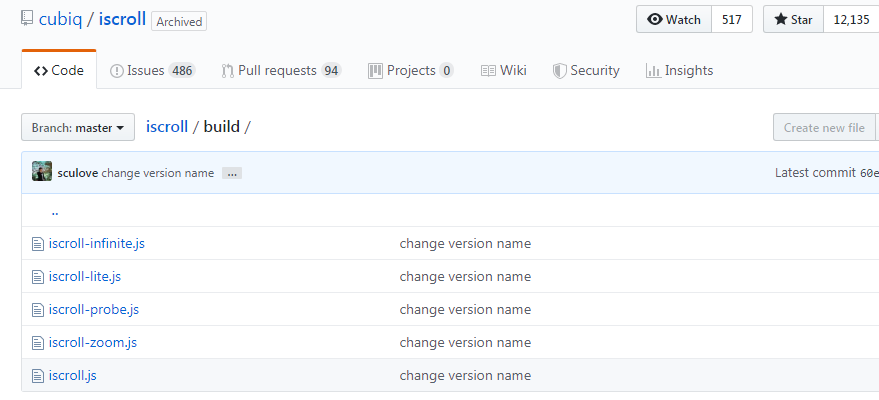Open the Branch: master dropdown
The height and width of the screenshot is (400, 879).
(78, 127)
